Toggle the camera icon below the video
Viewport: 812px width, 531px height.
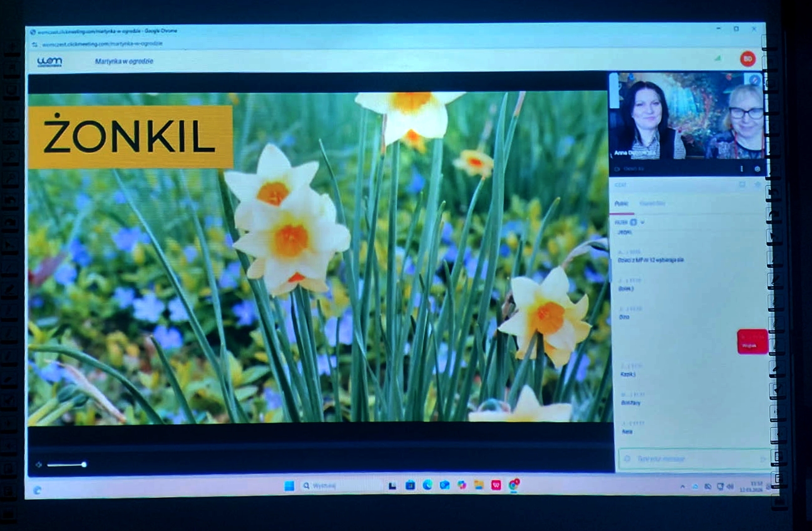(x=617, y=169)
